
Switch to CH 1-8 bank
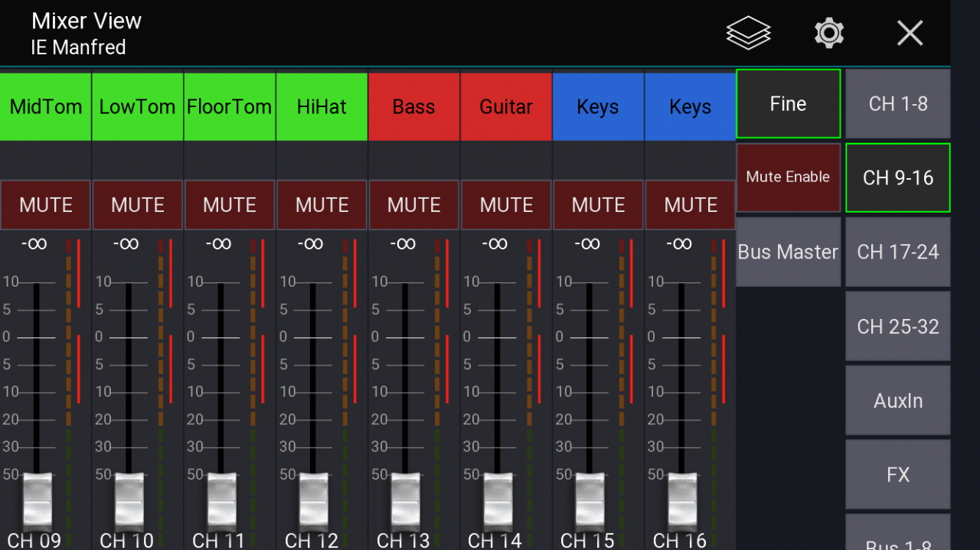897,104
